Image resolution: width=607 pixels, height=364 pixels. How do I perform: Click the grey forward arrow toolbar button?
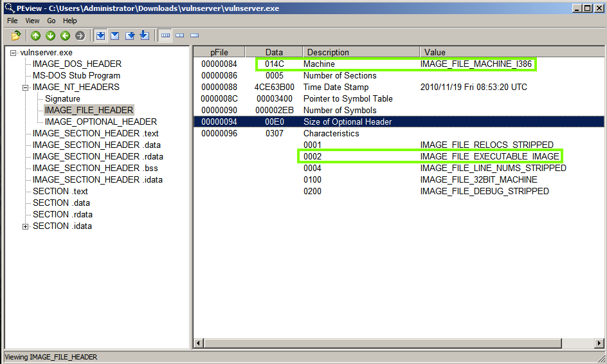tap(80, 35)
